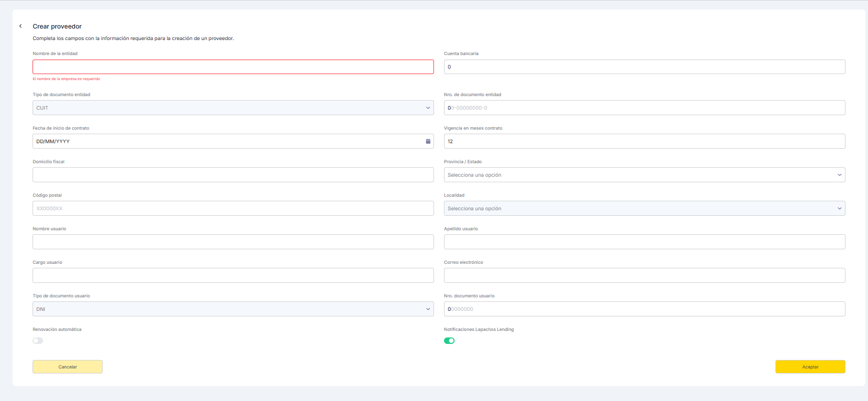The height and width of the screenshot is (401, 868).
Task: Select the Nombre usuario text field
Action: (x=233, y=242)
